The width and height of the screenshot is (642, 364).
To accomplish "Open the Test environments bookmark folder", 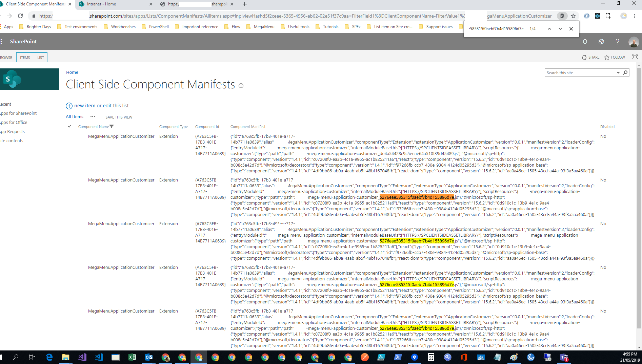I will (x=77, y=27).
